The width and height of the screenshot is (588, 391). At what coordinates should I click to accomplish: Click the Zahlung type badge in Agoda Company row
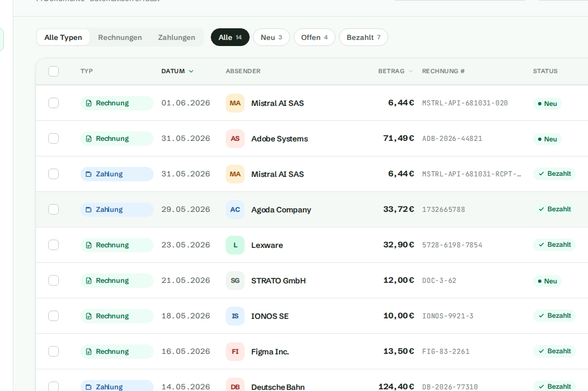pos(116,210)
